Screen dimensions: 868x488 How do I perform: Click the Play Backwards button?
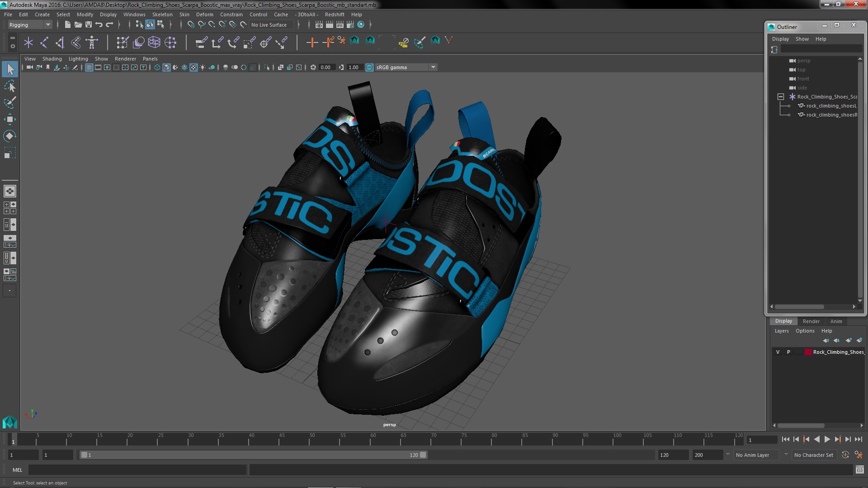click(x=816, y=439)
